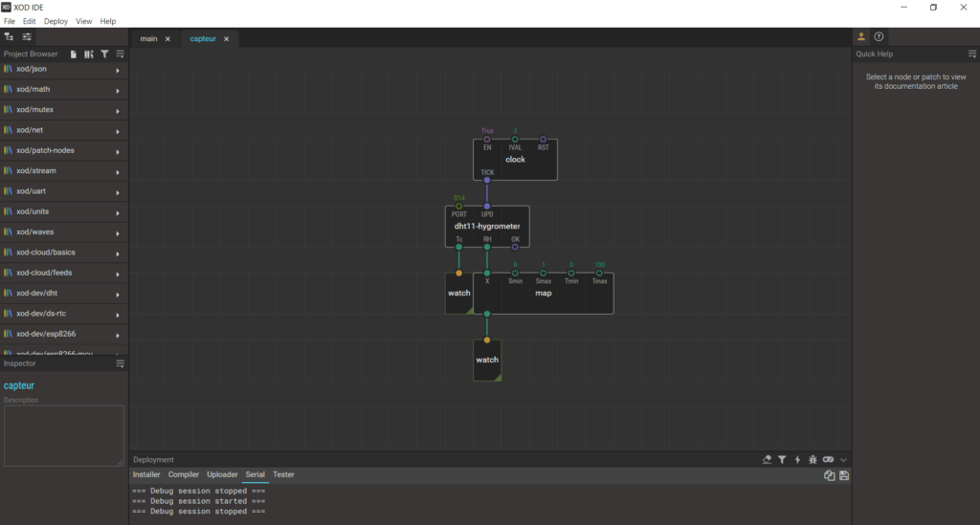Click the PORT pin on dht11-hygrometer
The height and width of the screenshot is (525, 980).
458,206
